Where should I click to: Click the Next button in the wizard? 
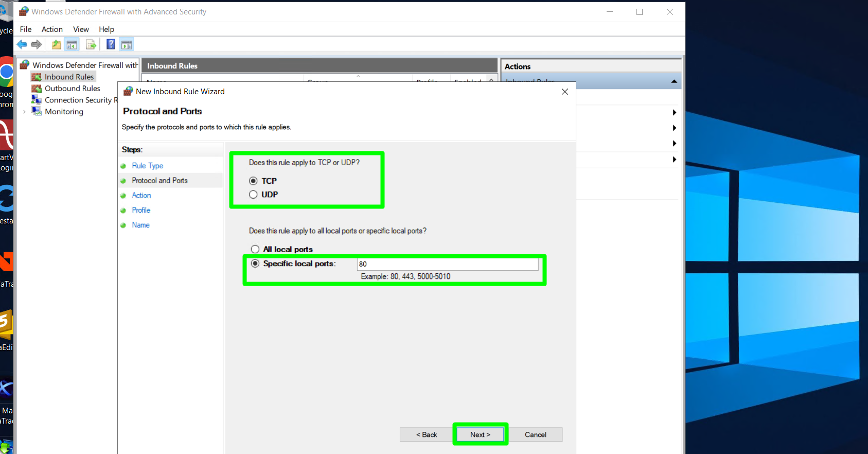click(x=480, y=434)
